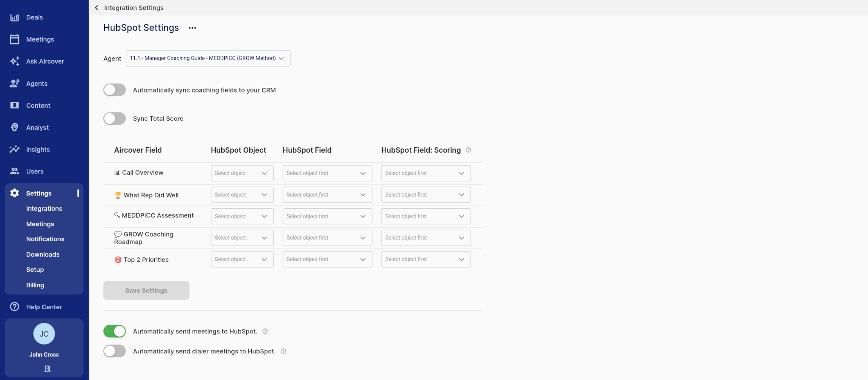Image resolution: width=868 pixels, height=380 pixels.
Task: Open HubSpot Field dropdown for Top 2 Priorities
Action: click(x=327, y=259)
